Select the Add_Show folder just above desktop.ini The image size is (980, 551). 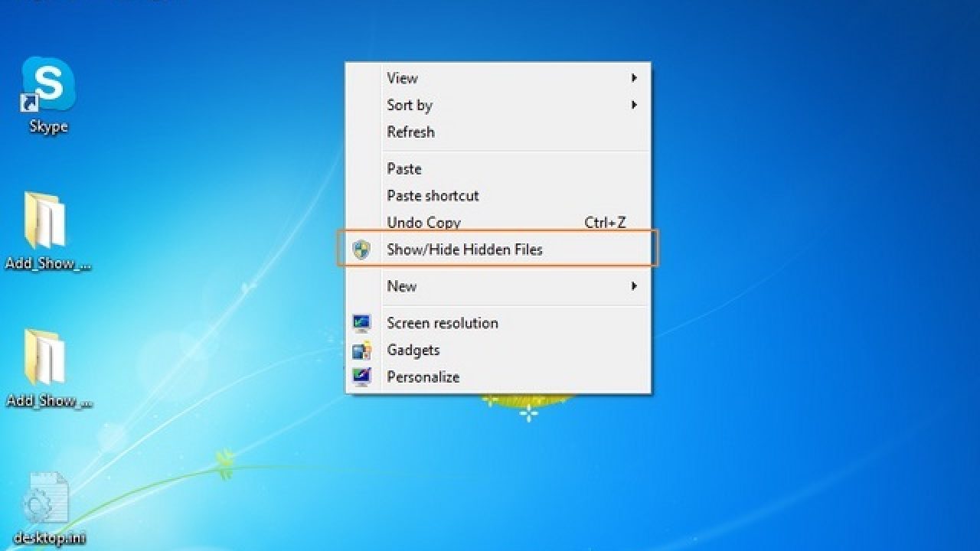[x=46, y=358]
